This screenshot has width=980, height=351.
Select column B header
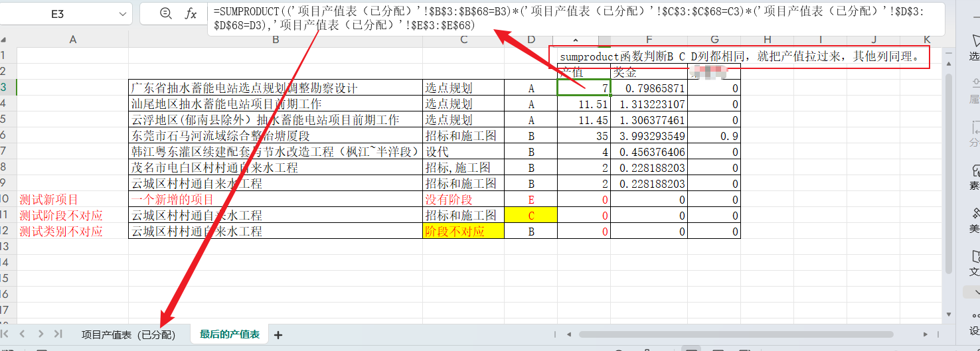(275, 40)
